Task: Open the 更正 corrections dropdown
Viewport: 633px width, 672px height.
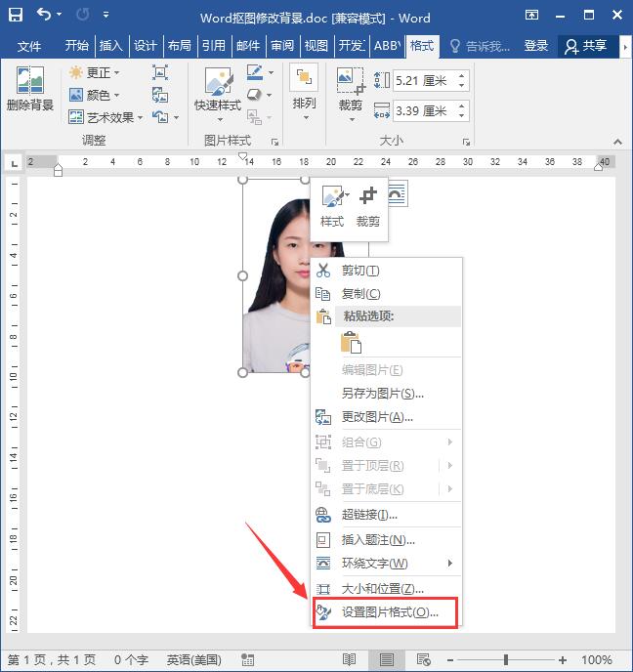Action: point(95,72)
